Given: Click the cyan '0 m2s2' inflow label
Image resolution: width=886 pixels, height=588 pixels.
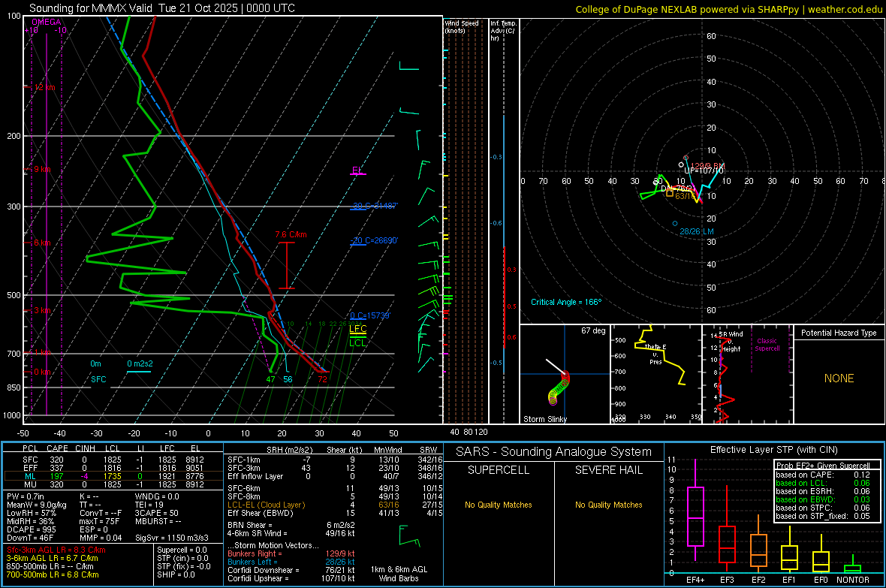Looking at the screenshot, I should click(x=140, y=363).
